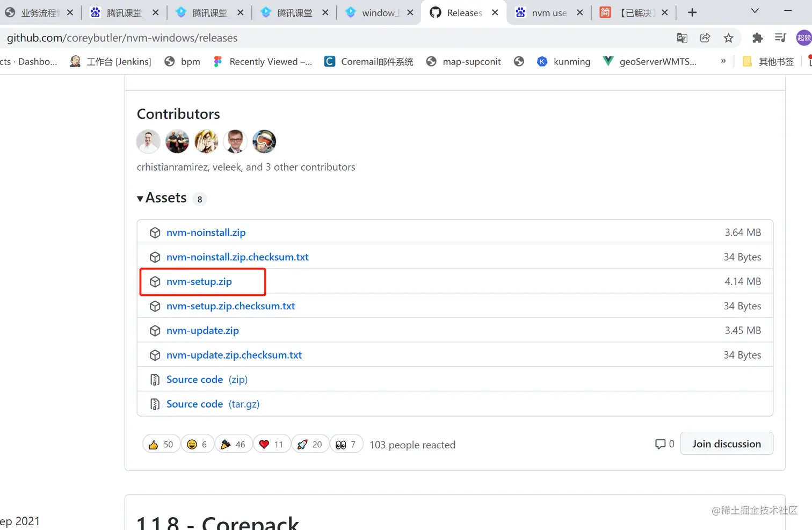Click the '4.14 MB' size text
812x530 pixels.
coord(743,281)
